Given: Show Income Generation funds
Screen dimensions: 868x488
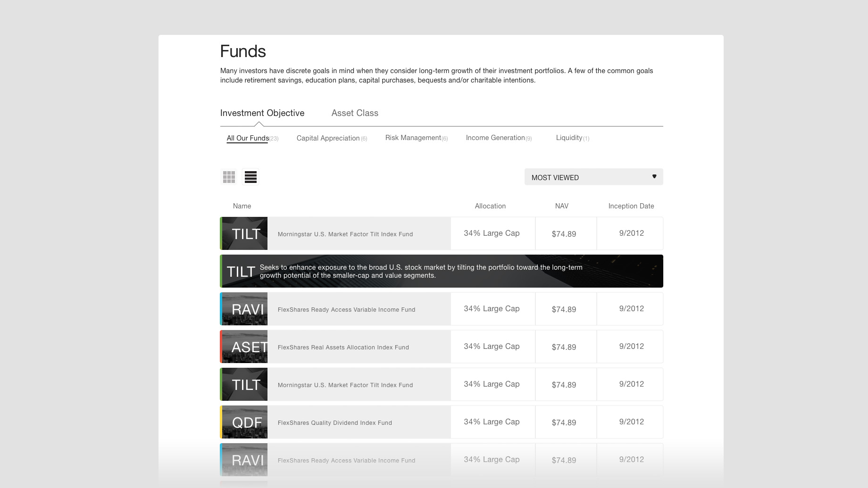Looking at the screenshot, I should (x=495, y=138).
